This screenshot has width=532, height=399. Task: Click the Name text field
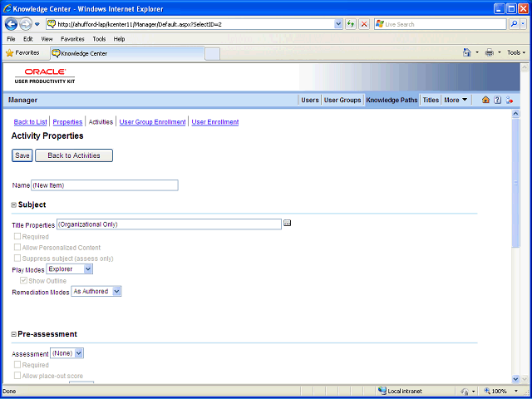tap(105, 185)
